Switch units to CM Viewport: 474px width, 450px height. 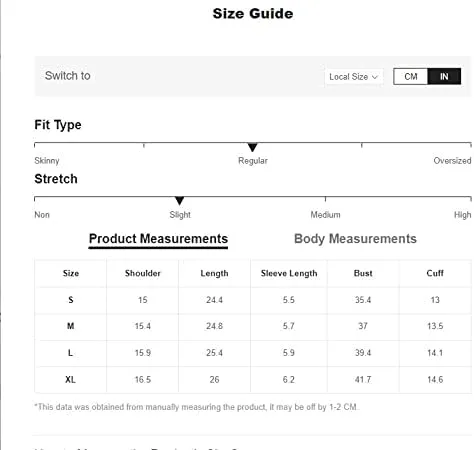pos(410,77)
